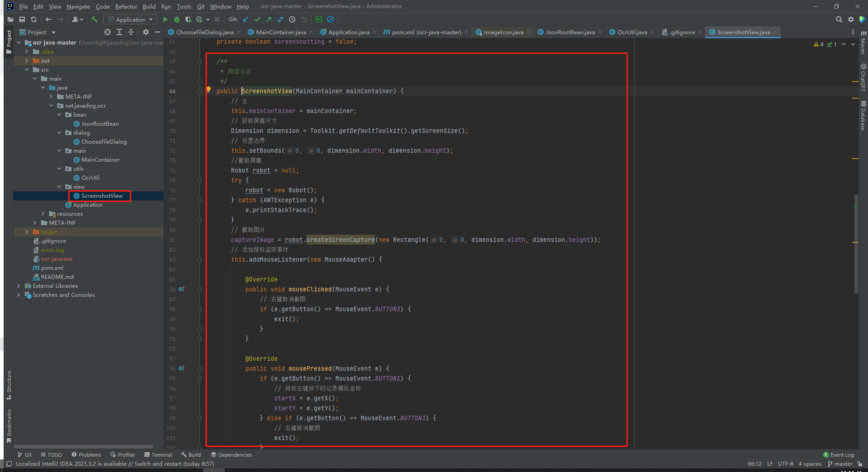This screenshot has width=868, height=472.
Task: Run with Coverage
Action: coord(188,19)
